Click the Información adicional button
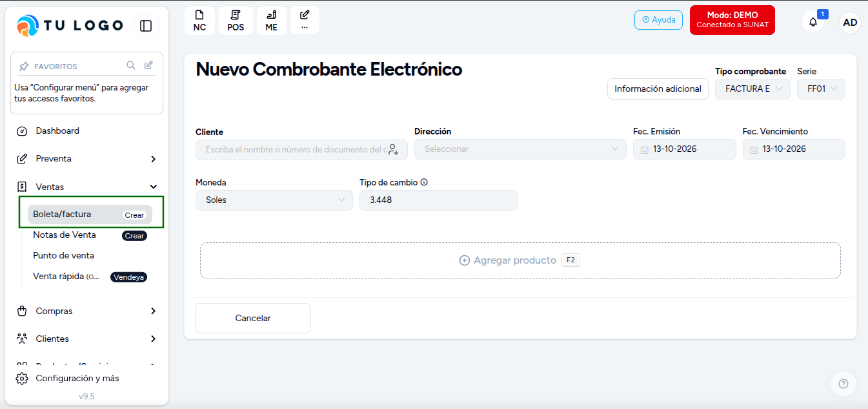This screenshot has width=868, height=409. click(658, 89)
